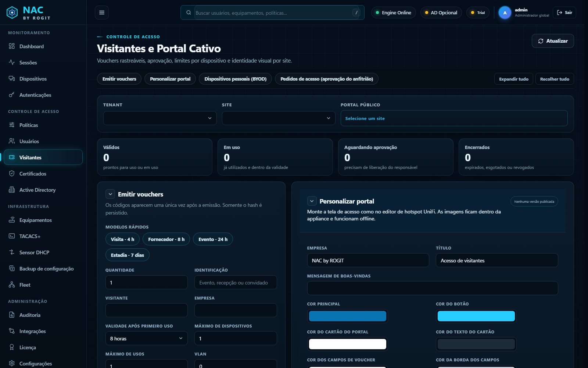Collapse the Personalizar portal section chevron
This screenshot has height=368, width=588.
tap(312, 201)
